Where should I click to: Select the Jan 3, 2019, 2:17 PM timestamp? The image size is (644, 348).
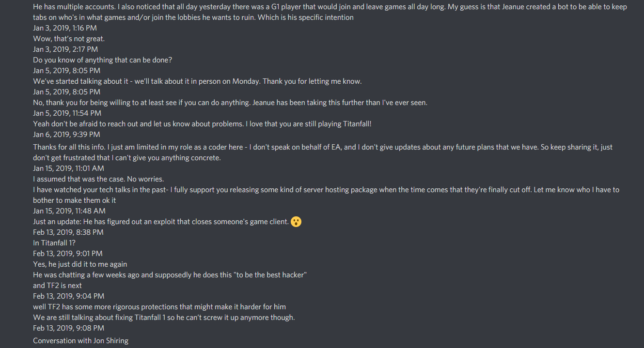point(65,49)
